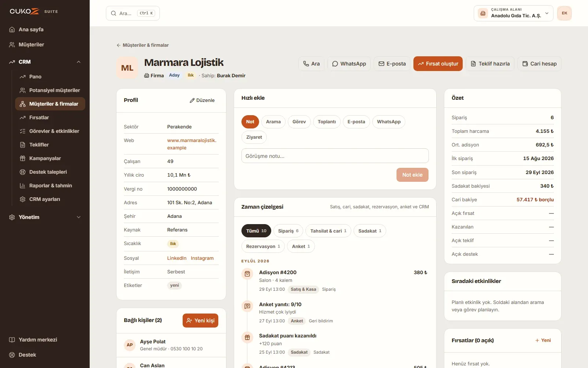The height and width of the screenshot is (368, 588).
Task: Filter timeline by Sadakat tab
Action: click(x=370, y=231)
